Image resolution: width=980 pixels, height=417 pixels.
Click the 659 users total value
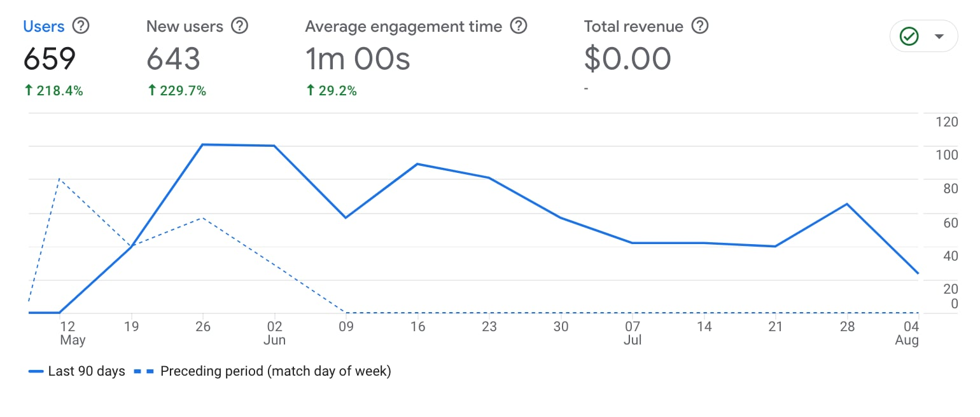[50, 59]
